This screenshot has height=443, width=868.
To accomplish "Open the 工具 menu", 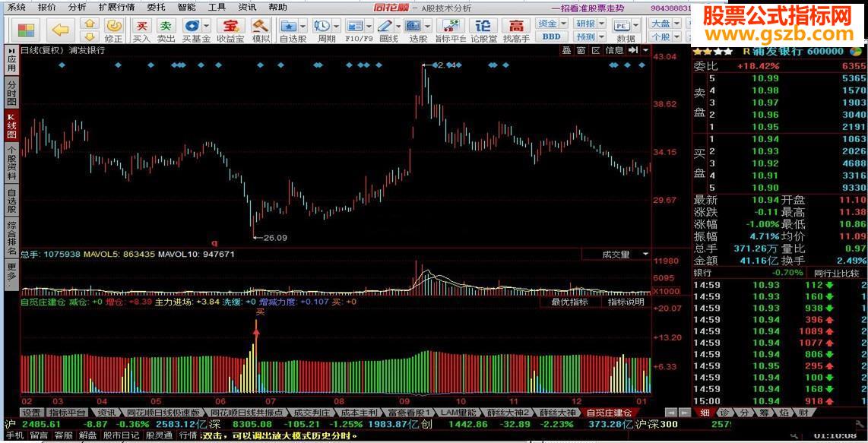I will (x=217, y=7).
